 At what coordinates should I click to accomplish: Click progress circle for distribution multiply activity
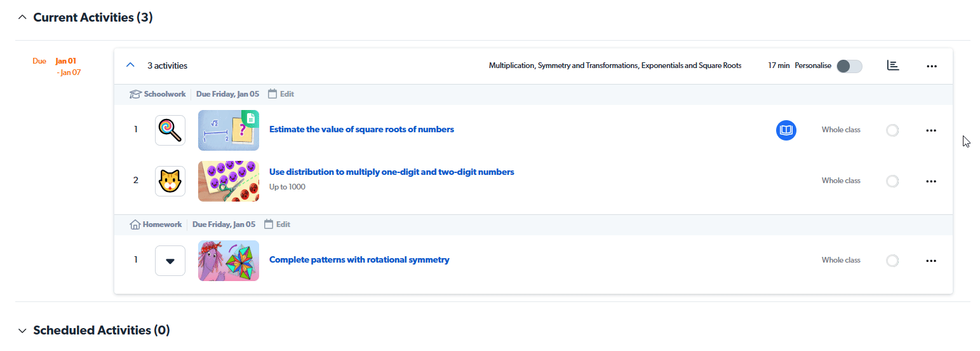click(892, 181)
